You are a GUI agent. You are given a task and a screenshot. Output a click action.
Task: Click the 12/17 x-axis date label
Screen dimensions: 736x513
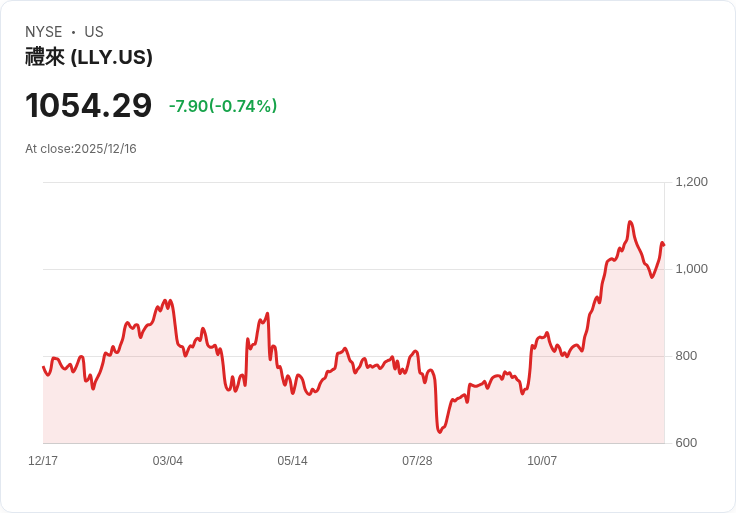pos(43,460)
